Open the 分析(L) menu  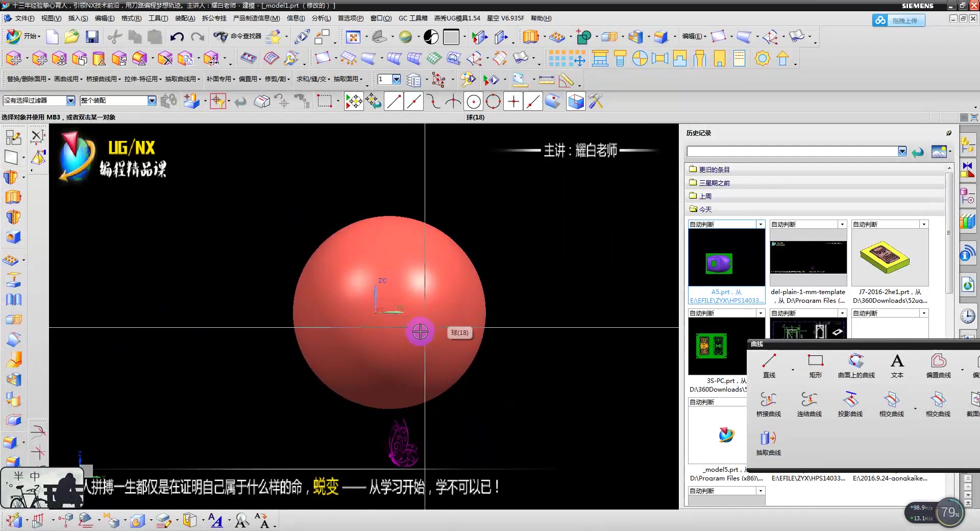tap(321, 18)
